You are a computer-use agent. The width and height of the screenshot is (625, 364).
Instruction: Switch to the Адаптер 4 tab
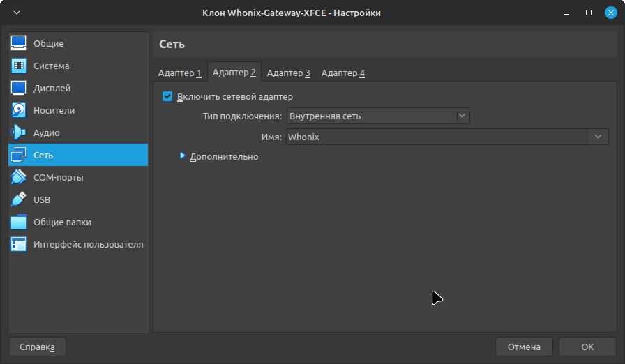(342, 73)
